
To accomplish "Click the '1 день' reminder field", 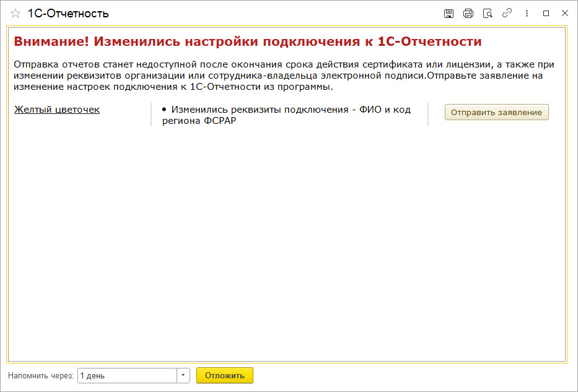I will point(128,376).
